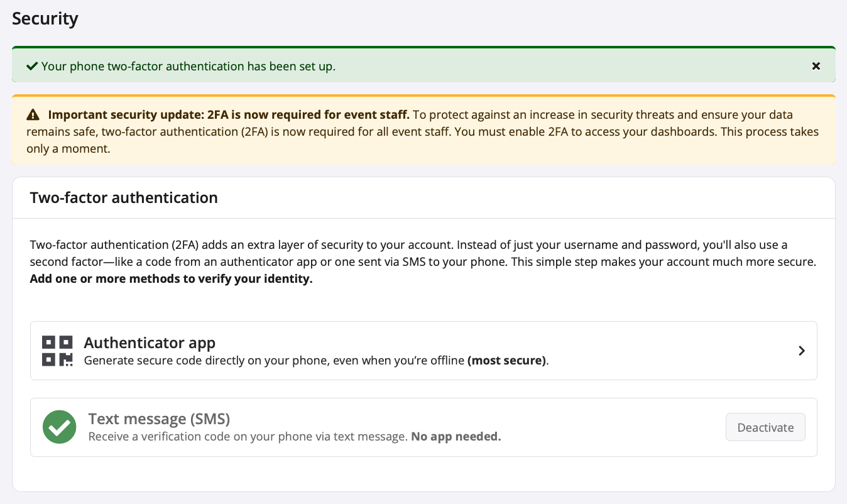Click the "Generate secure code" description line
This screenshot has width=847, height=504.
(x=274, y=361)
